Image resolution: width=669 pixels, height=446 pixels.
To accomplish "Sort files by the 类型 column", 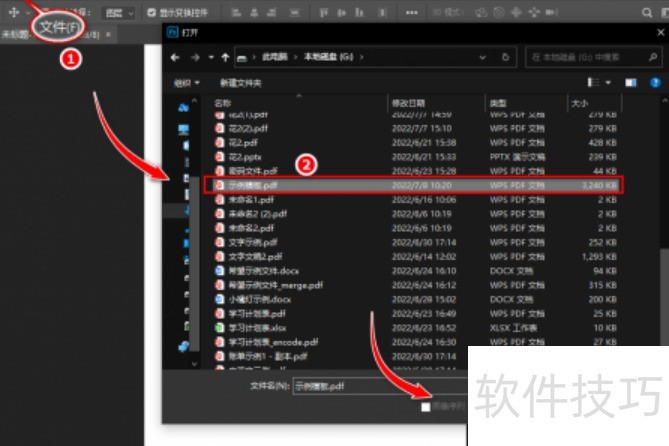I will 498,103.
